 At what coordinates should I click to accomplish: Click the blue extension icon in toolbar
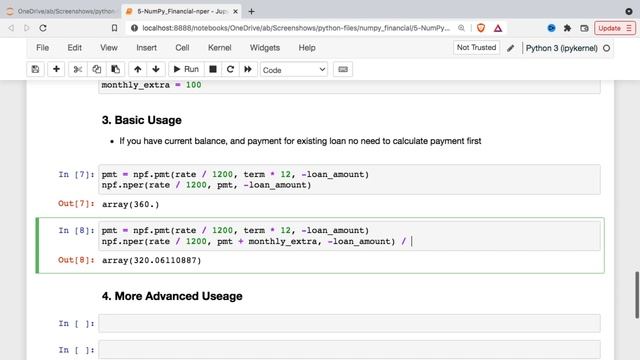click(x=551, y=28)
